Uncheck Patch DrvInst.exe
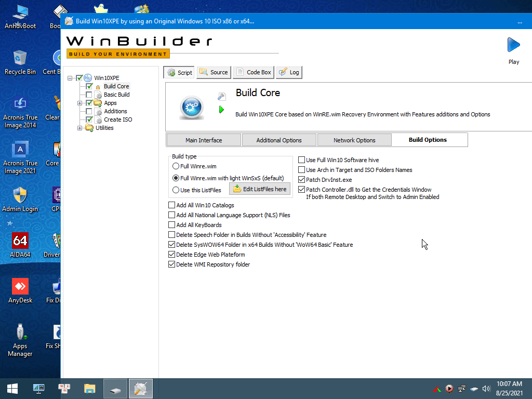532x399 pixels. [x=301, y=179]
